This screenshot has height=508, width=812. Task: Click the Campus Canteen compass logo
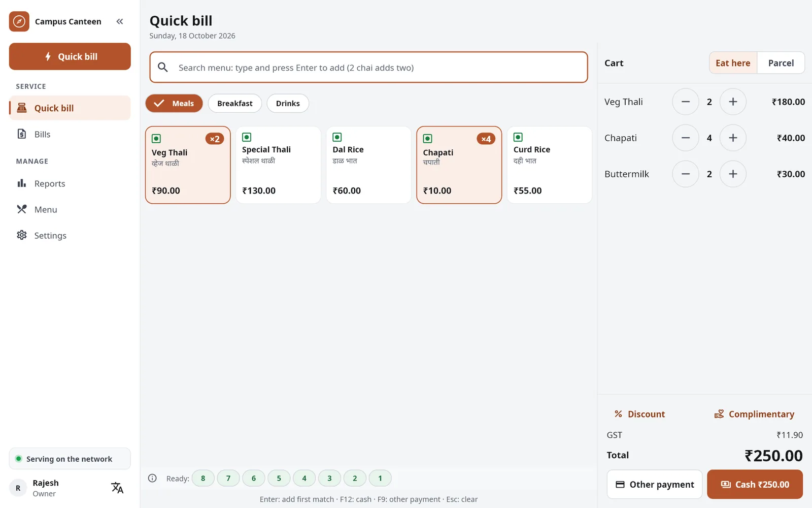click(19, 21)
